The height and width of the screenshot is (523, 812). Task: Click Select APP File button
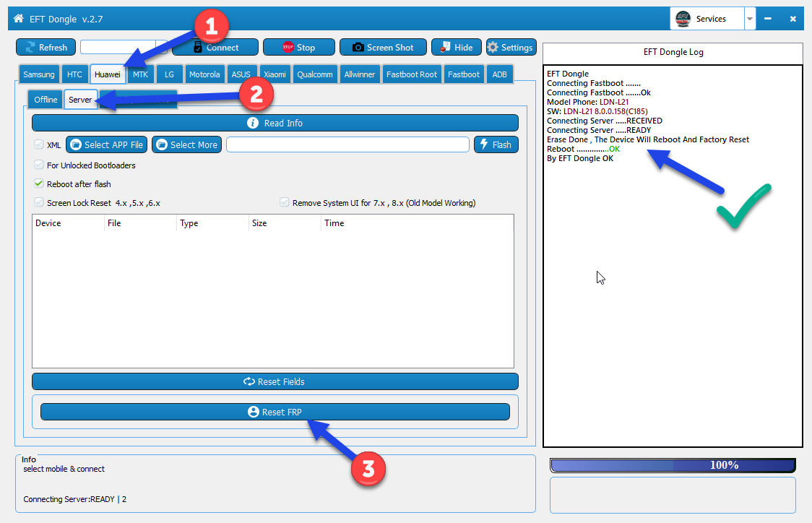pyautogui.click(x=107, y=144)
